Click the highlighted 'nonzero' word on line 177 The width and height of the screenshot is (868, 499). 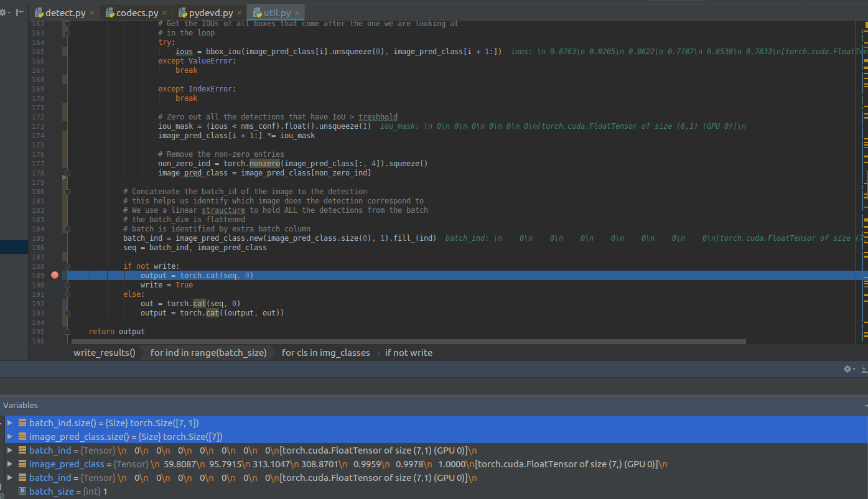point(264,164)
